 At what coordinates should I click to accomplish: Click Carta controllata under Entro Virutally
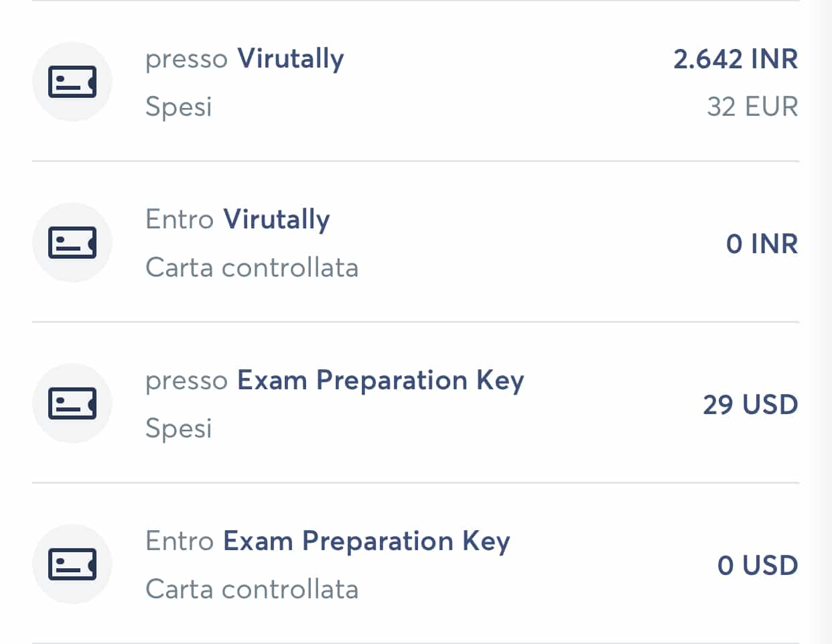pyautogui.click(x=252, y=267)
